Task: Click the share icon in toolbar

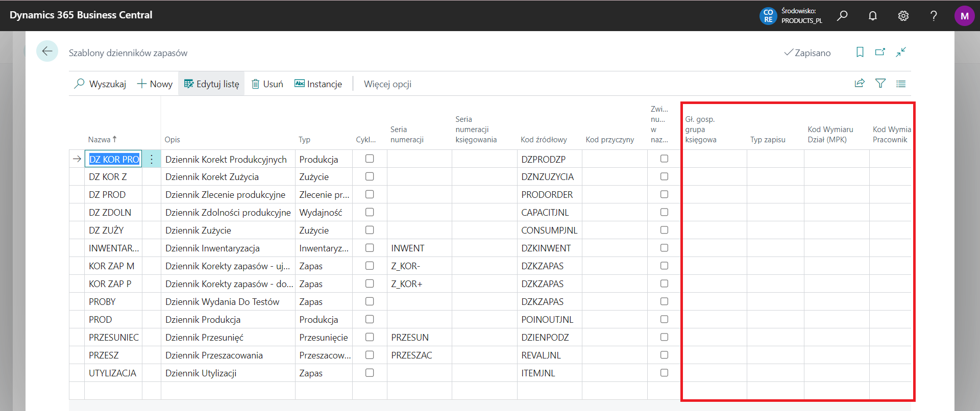Action: coord(860,83)
